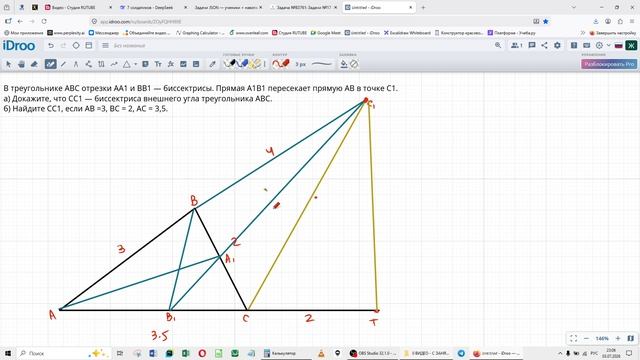Click the Unlock Pro button
Screen dimensions: 640x360
609,64
